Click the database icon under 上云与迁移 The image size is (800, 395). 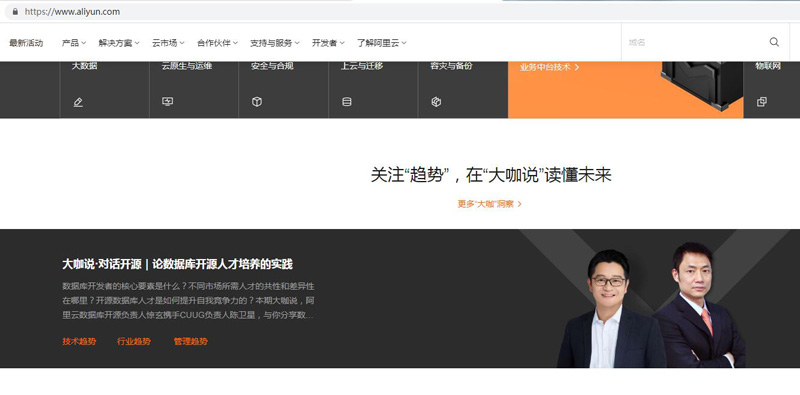click(347, 102)
